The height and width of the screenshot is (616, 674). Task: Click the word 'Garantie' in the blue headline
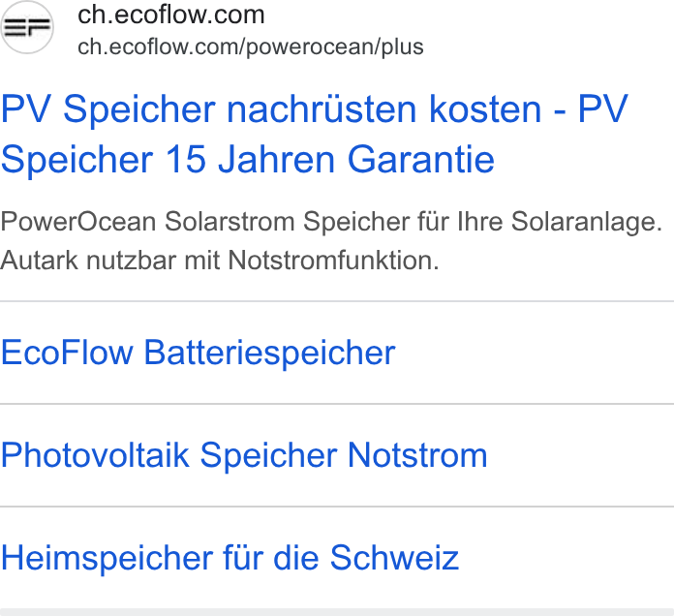(x=421, y=160)
